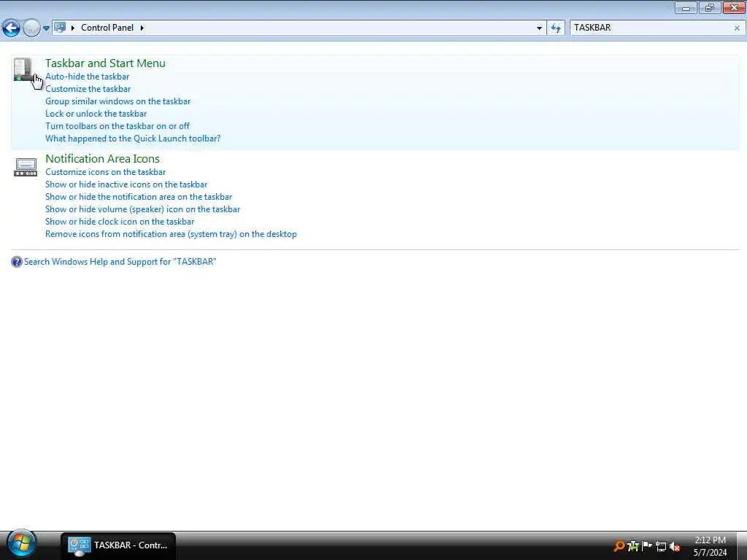Viewport: 747px width, 560px height.
Task: Open the recent pages dropdown arrow
Action: [46, 28]
